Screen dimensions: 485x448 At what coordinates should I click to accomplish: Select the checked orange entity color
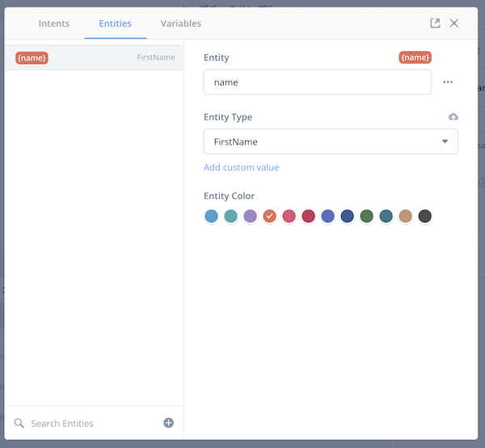coord(270,216)
